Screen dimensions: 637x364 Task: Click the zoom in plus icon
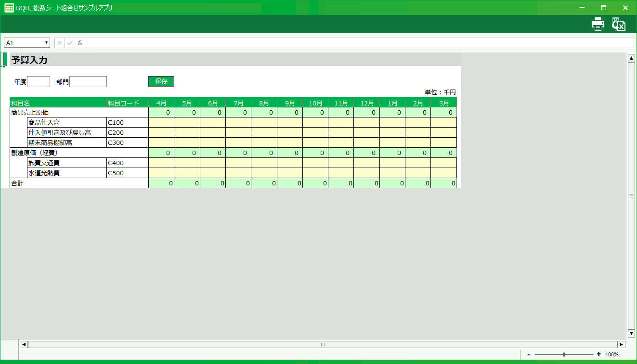click(x=598, y=354)
